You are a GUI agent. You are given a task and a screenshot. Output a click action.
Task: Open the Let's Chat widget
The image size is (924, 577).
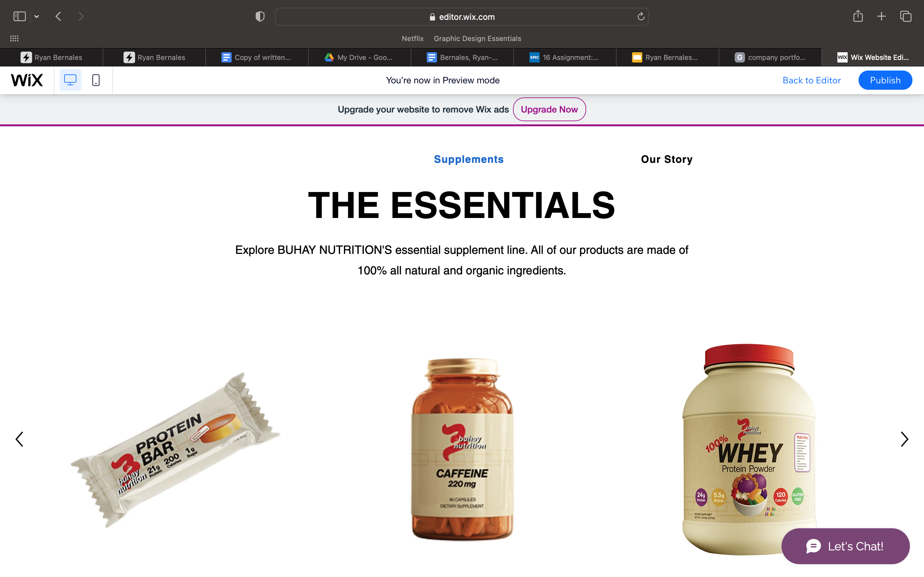click(845, 546)
